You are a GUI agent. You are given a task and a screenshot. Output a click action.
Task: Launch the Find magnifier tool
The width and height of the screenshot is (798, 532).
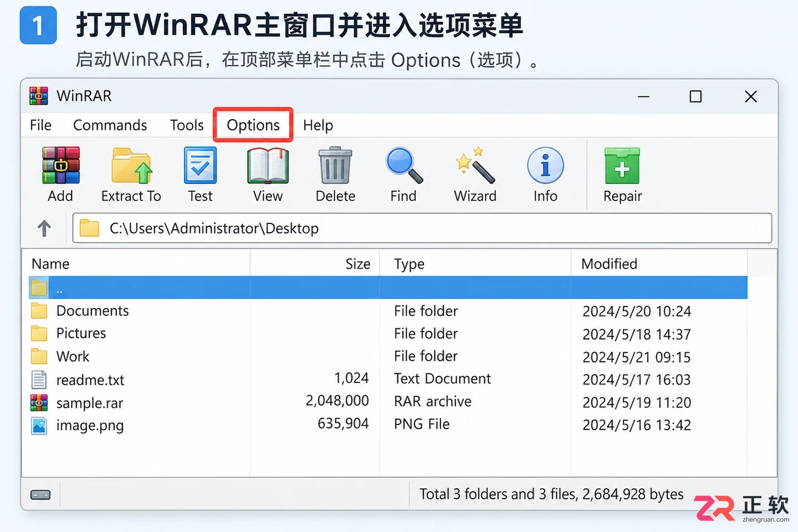click(404, 165)
